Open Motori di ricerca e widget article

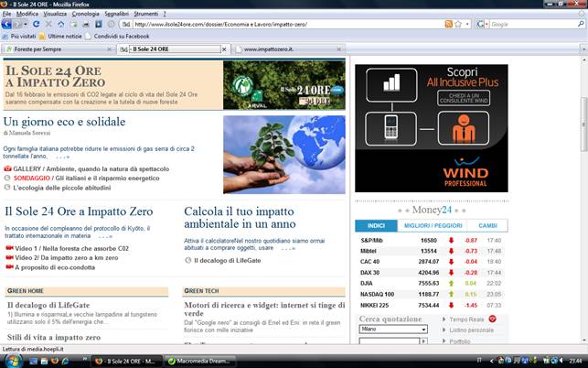264,309
